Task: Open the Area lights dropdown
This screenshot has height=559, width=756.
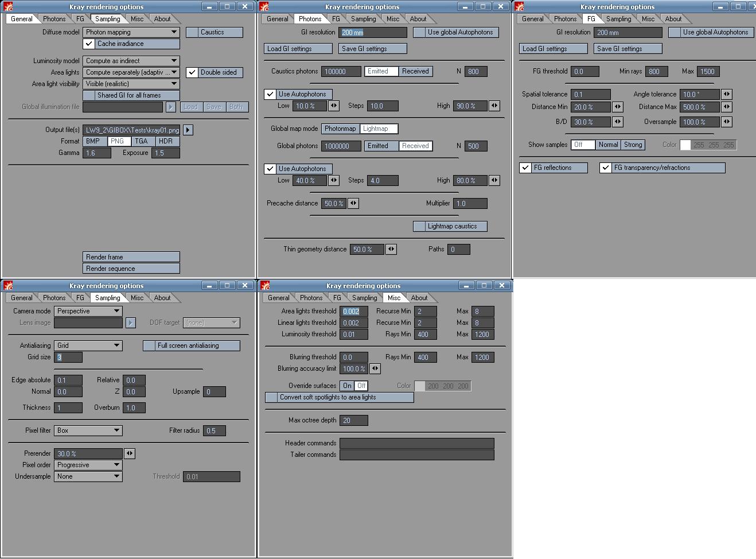Action: click(131, 72)
